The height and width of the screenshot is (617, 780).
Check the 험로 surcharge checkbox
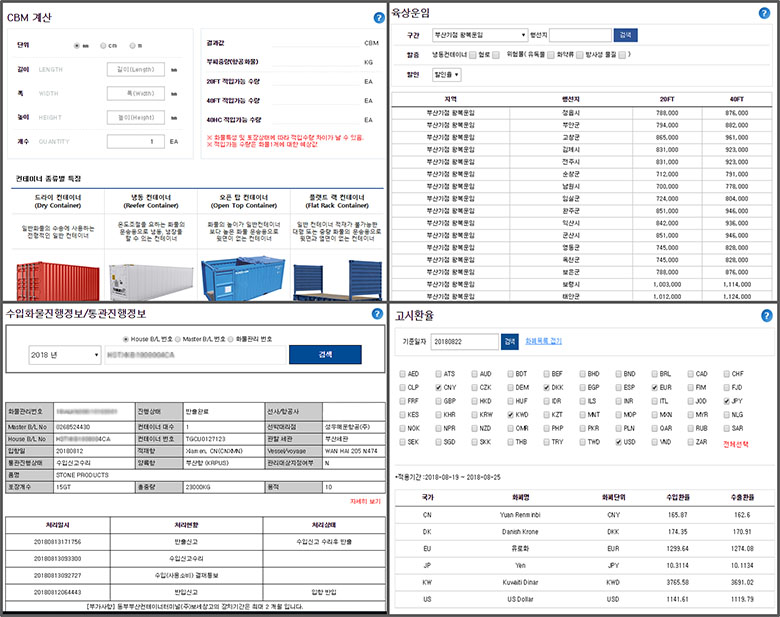pyautogui.click(x=496, y=55)
